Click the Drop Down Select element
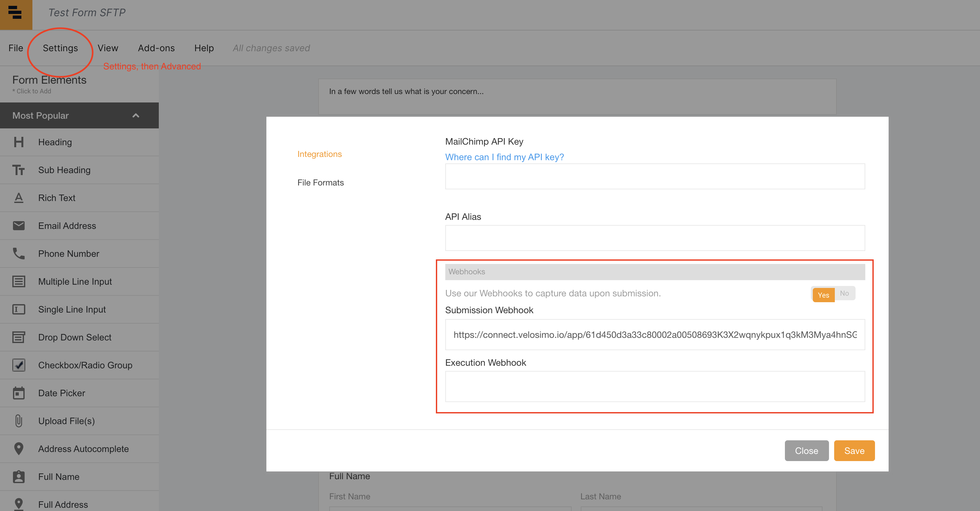980x511 pixels. pos(75,338)
